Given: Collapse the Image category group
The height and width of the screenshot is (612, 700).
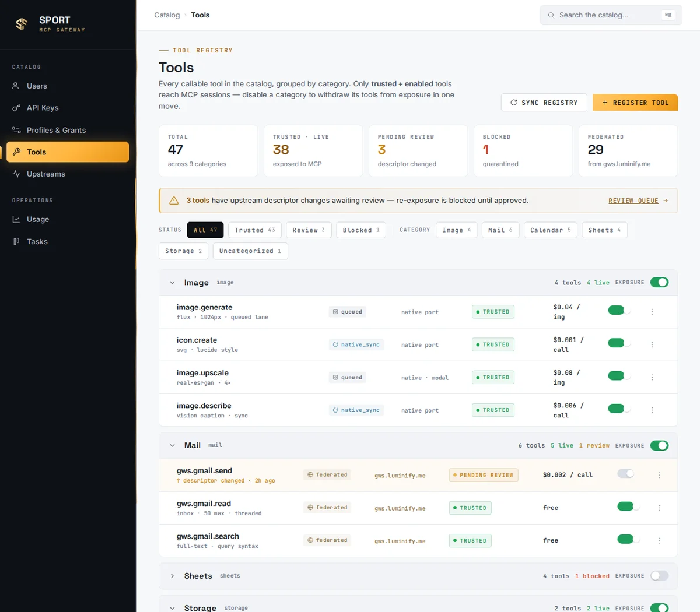Looking at the screenshot, I should coord(172,283).
